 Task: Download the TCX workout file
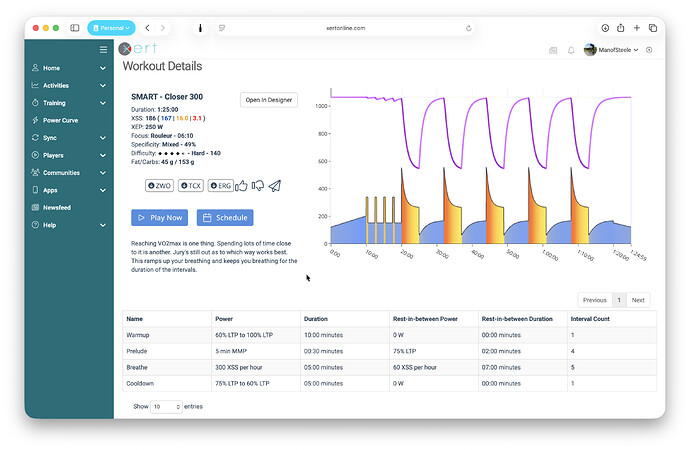tap(191, 186)
